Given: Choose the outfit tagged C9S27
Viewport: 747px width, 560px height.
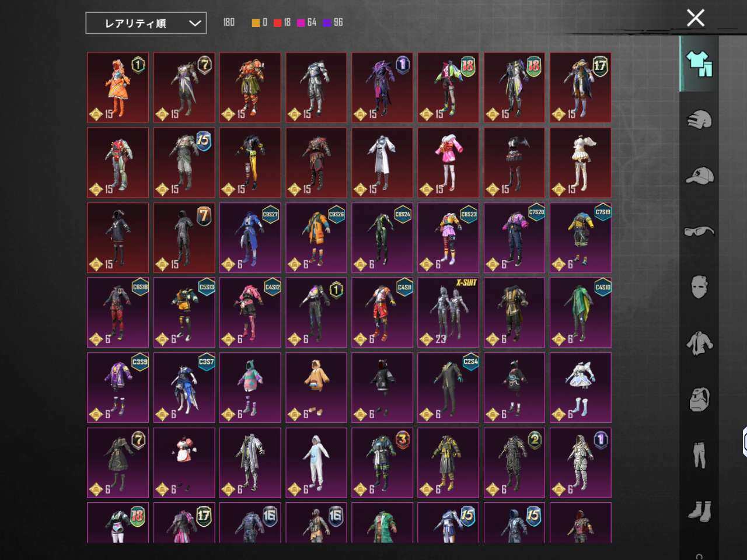Looking at the screenshot, I should click(250, 238).
